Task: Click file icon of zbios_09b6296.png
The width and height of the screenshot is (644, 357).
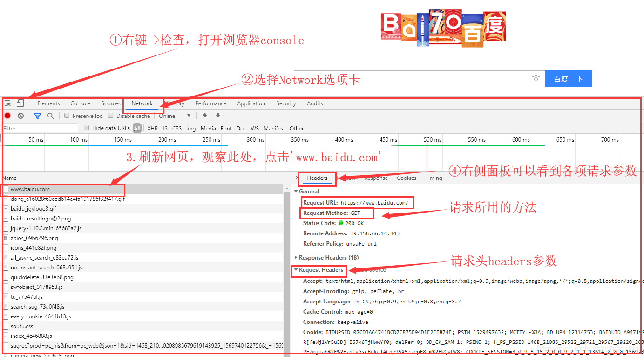Action: coord(6,238)
